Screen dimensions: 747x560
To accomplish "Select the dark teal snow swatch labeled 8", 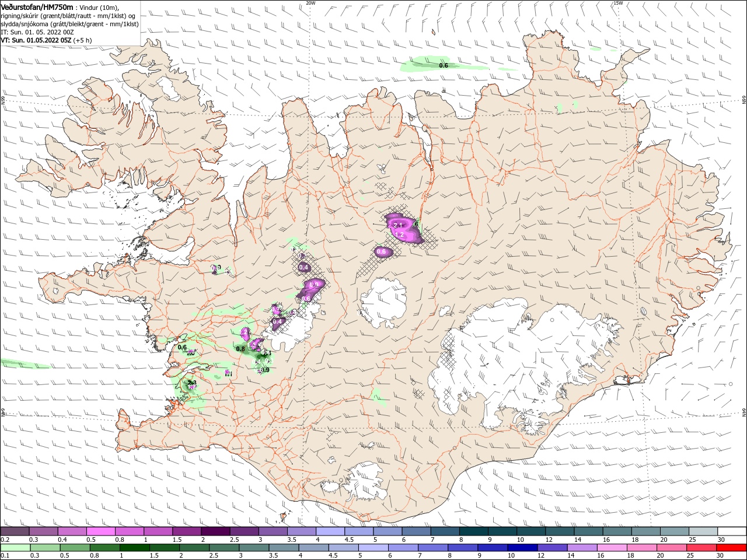I will 474,531.
